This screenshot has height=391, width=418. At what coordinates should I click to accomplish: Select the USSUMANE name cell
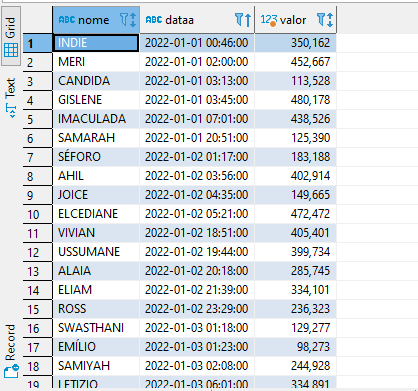click(96, 252)
